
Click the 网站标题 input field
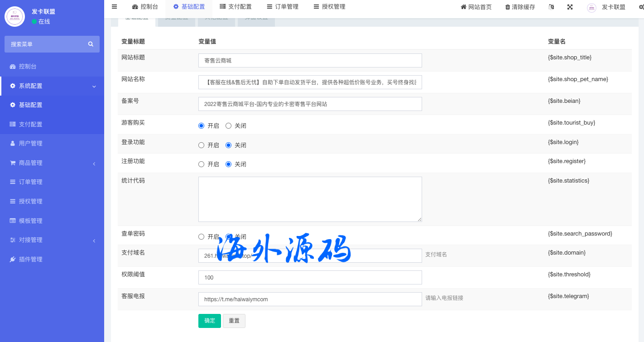[x=310, y=61]
